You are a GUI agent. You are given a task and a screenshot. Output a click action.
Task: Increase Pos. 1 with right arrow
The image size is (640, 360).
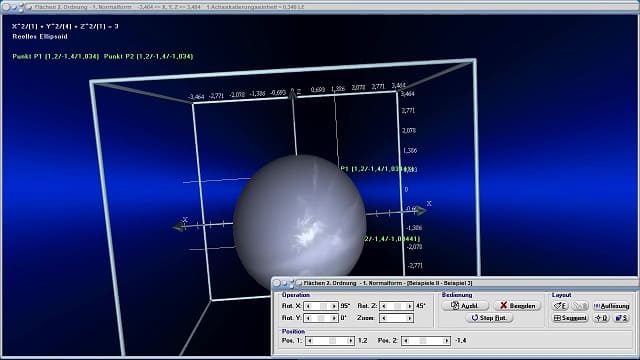[x=350, y=340]
